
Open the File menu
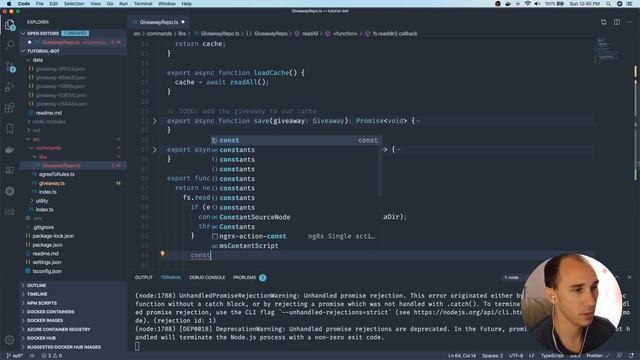tap(40, 4)
